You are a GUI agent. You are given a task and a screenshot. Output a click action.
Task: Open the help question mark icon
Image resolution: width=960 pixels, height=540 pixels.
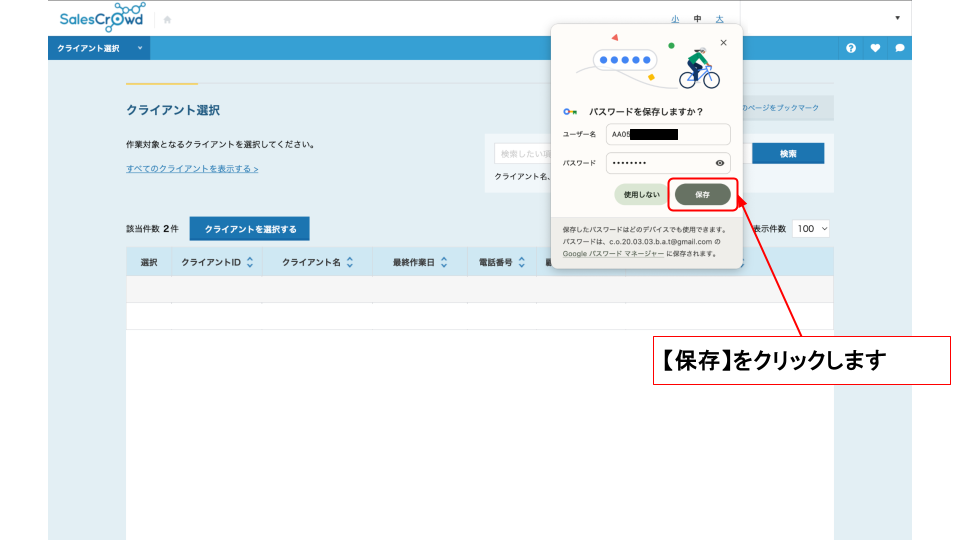(851, 48)
